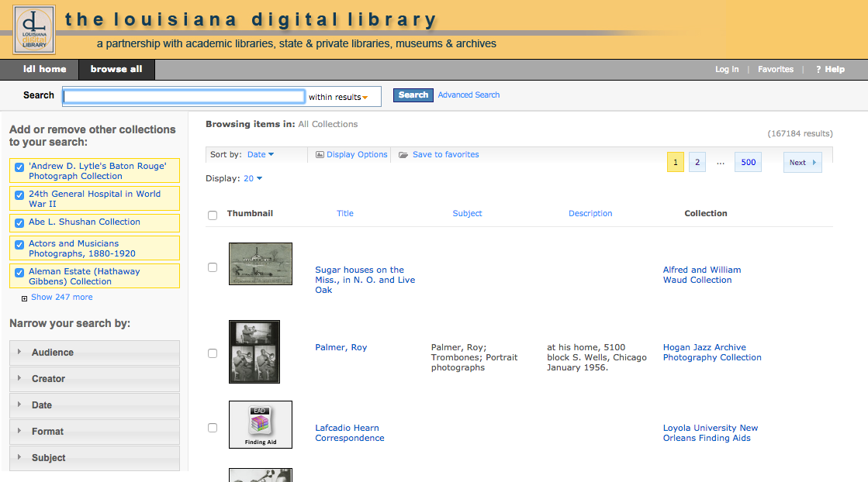Open 24th General Hospital in World War II link
Image resolution: width=868 pixels, height=482 pixels.
pos(95,199)
